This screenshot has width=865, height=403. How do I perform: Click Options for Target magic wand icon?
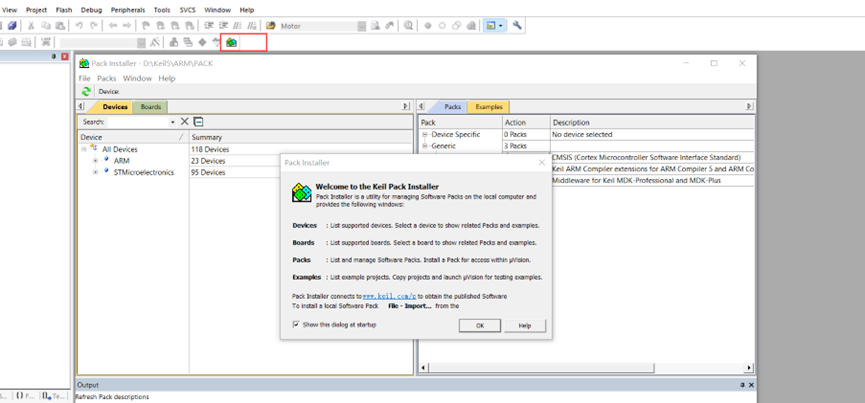coord(154,42)
